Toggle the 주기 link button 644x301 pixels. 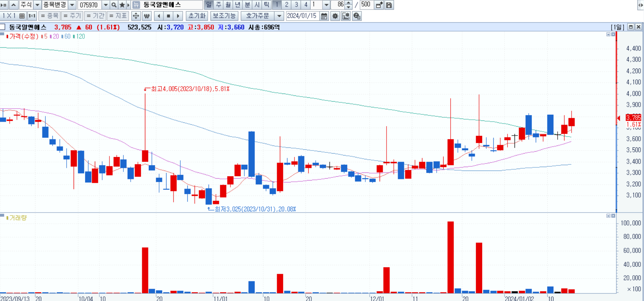[x=72, y=16]
